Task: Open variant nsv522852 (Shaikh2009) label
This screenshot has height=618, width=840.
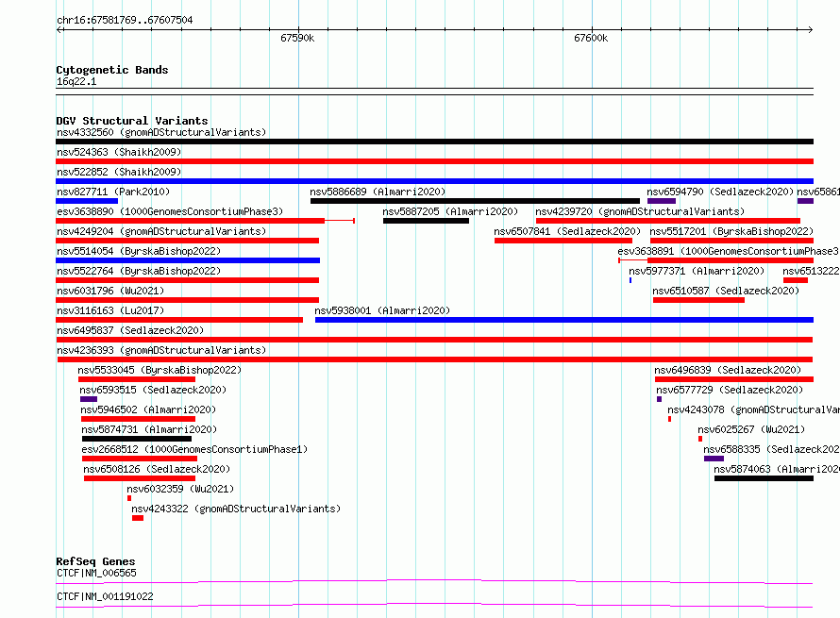Action: pyautogui.click(x=119, y=172)
